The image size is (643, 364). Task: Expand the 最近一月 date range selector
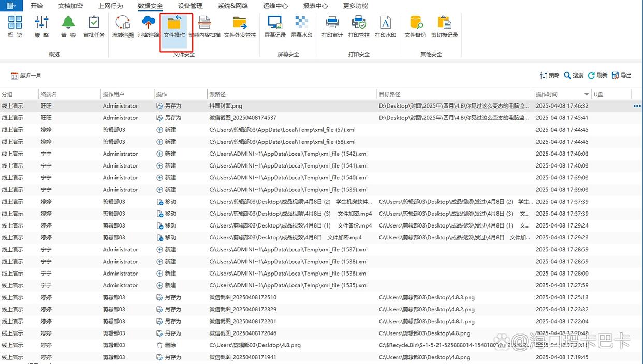pos(26,75)
